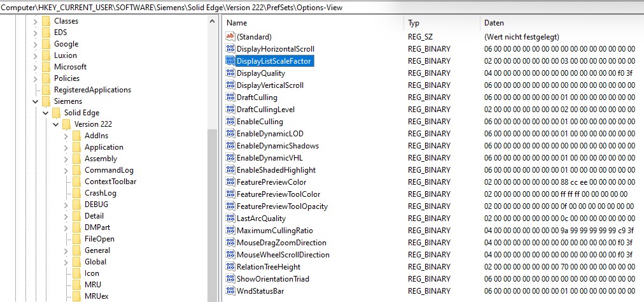Select the EnableDynamicShadows value
This screenshot has height=302, width=644.
point(277,146)
